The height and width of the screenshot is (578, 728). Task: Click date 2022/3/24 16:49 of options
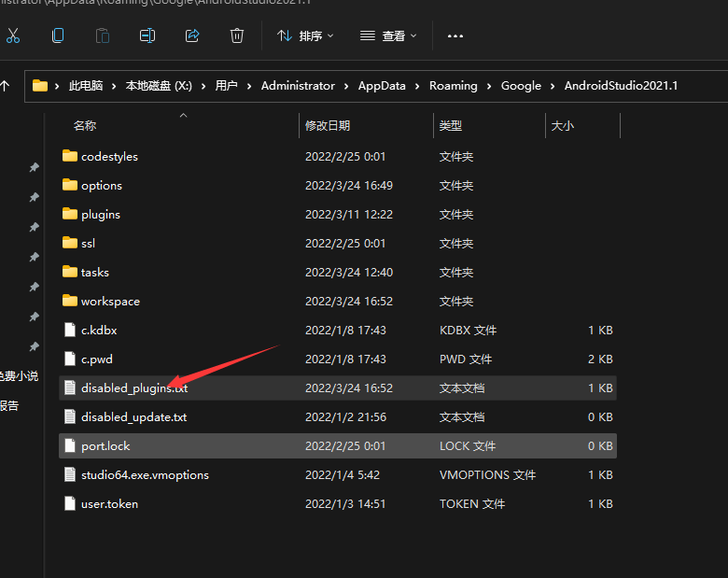(x=349, y=186)
